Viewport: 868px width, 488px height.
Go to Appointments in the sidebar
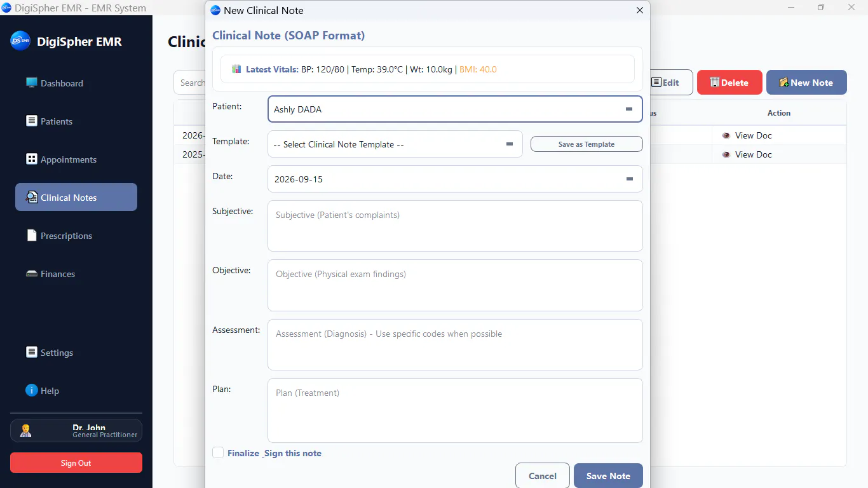click(x=76, y=159)
